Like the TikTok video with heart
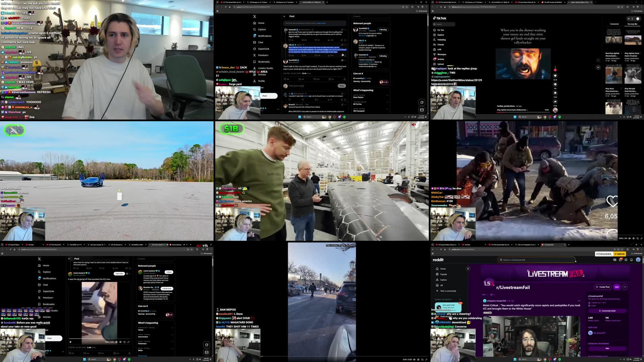 555,76
